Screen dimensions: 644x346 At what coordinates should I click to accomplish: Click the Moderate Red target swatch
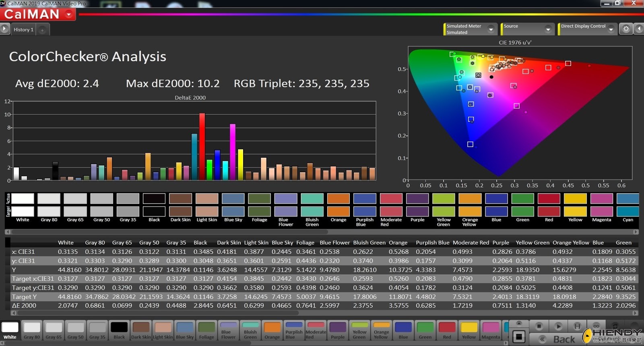click(391, 212)
